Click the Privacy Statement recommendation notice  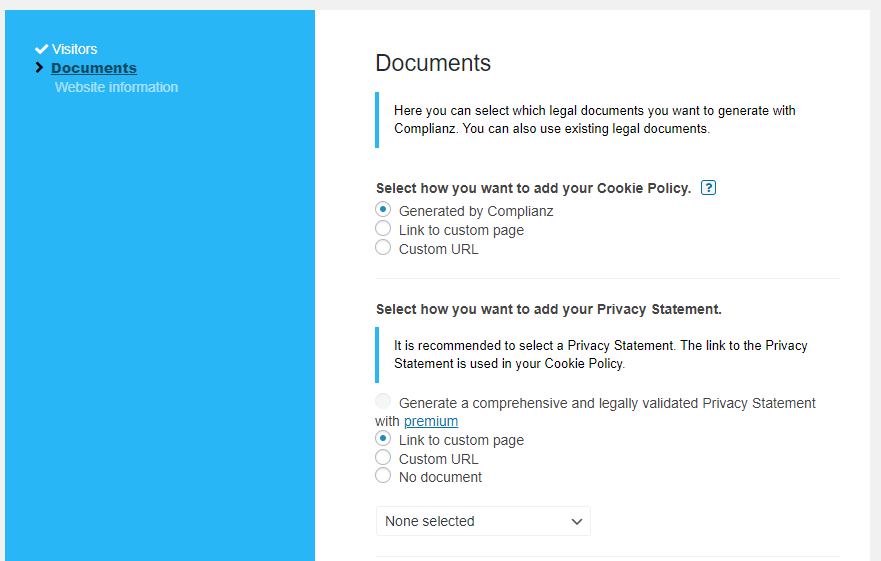pos(600,354)
